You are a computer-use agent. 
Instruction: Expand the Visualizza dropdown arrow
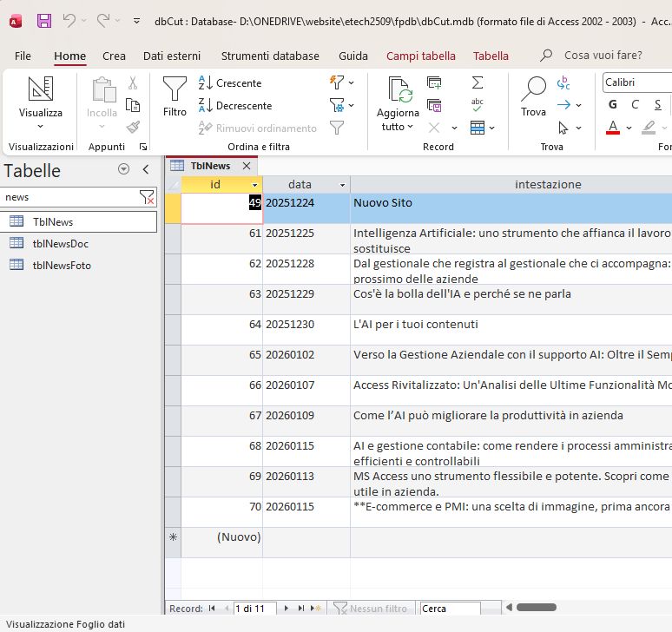coord(40,127)
